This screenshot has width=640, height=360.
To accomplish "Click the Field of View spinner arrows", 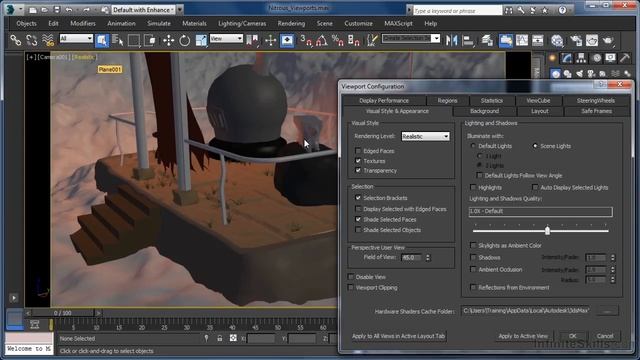I will coord(428,258).
